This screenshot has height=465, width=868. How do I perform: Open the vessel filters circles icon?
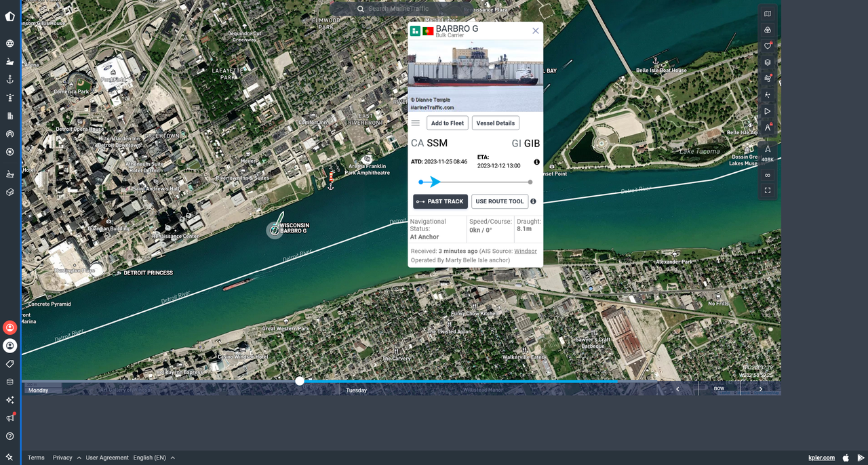point(768,30)
